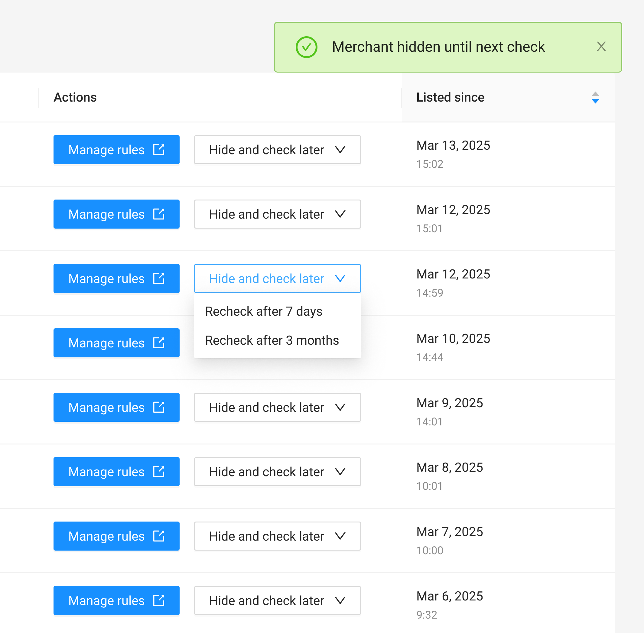This screenshot has height=644, width=644.
Task: Select Recheck after 7 days
Action: click(x=277, y=311)
